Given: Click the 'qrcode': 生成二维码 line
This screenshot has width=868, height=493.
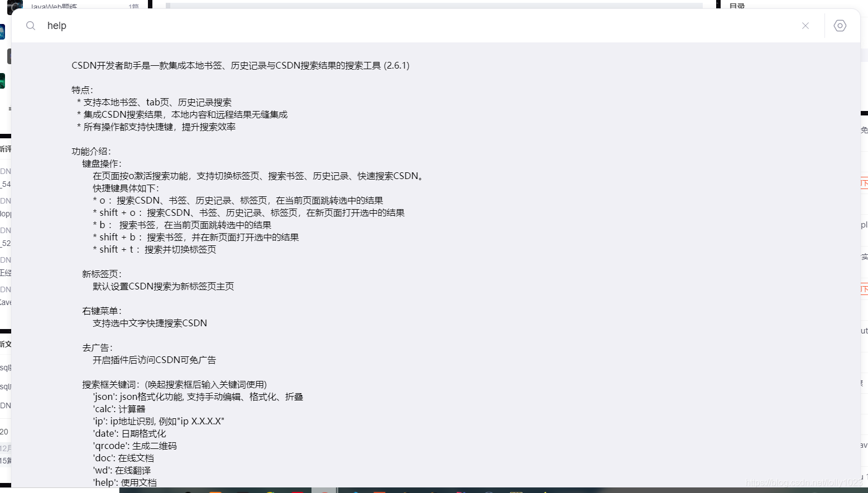Looking at the screenshot, I should click(x=135, y=446).
